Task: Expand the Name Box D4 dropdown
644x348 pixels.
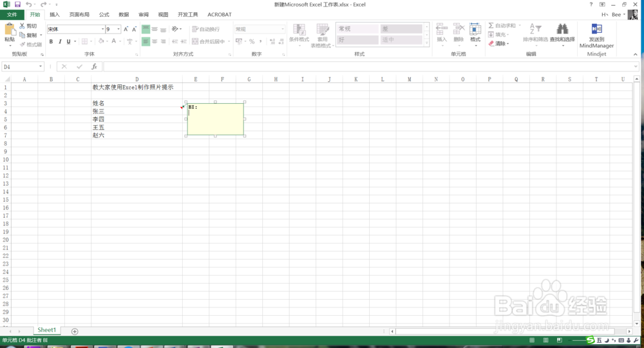Action: 40,66
